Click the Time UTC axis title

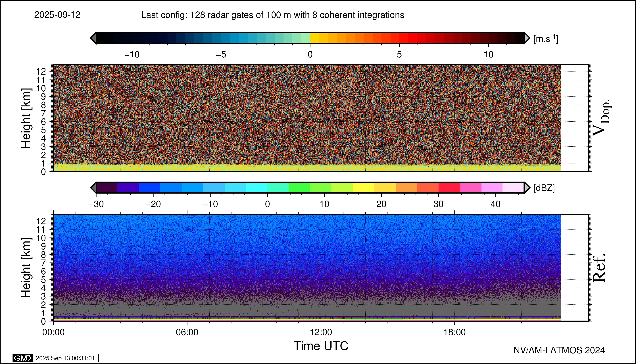(321, 346)
